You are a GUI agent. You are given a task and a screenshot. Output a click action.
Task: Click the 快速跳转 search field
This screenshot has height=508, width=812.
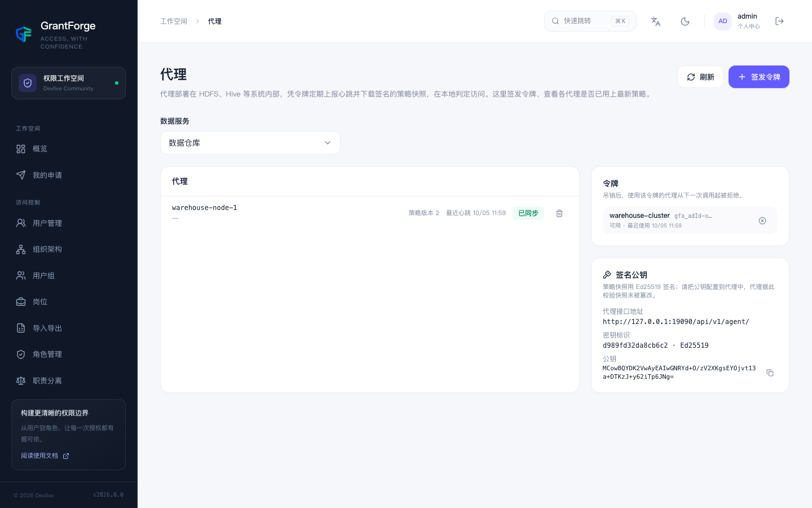[590, 21]
